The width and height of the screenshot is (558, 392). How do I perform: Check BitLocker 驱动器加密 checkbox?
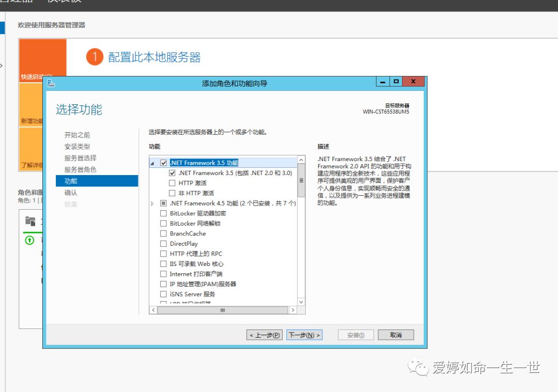(x=163, y=213)
